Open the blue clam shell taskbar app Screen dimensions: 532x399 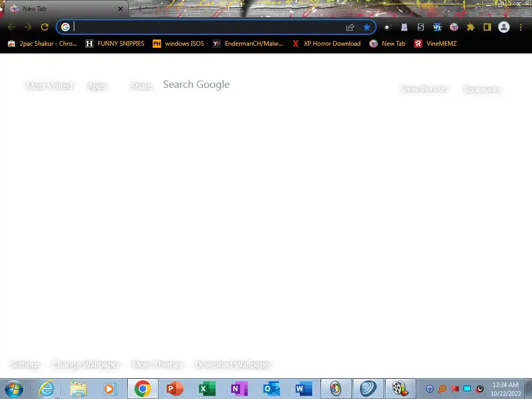pyautogui.click(x=368, y=389)
